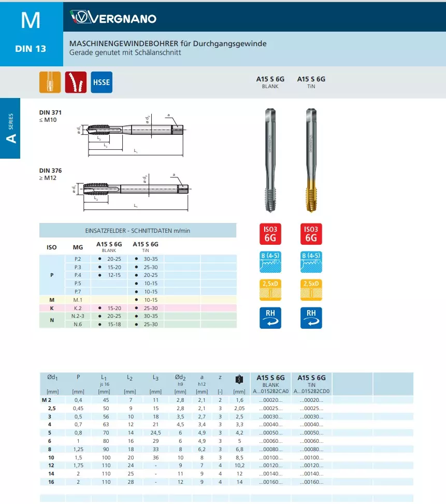Click the ISO3 6G badge under the blank tap
This screenshot has width=446, height=504.
(270, 234)
